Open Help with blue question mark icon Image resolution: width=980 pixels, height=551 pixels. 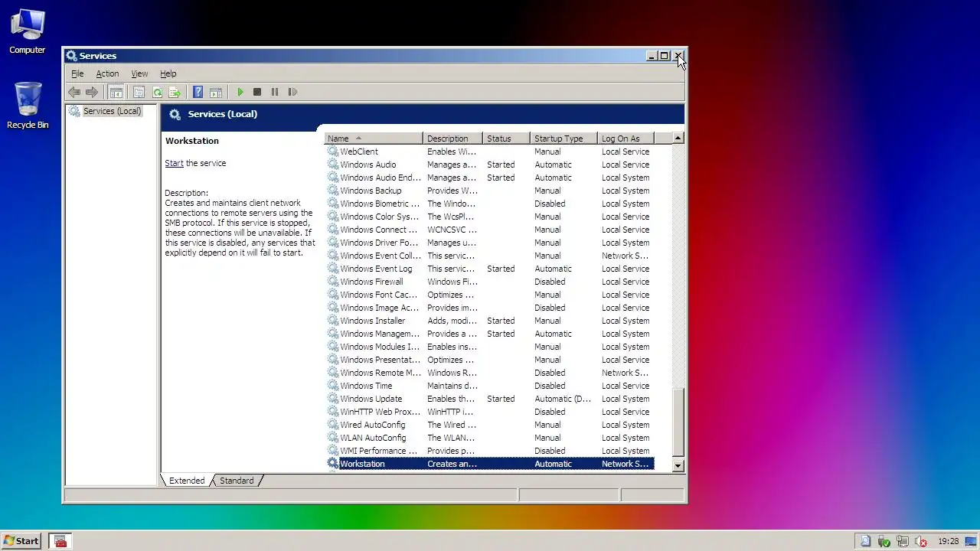[198, 92]
